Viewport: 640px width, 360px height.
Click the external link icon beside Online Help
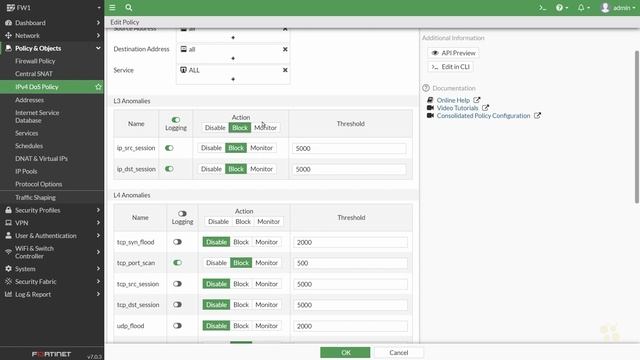(x=477, y=100)
